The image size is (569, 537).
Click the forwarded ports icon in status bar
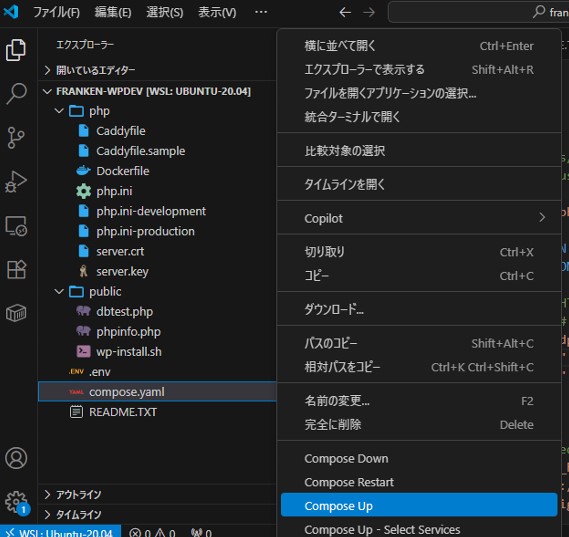pyautogui.click(x=196, y=533)
